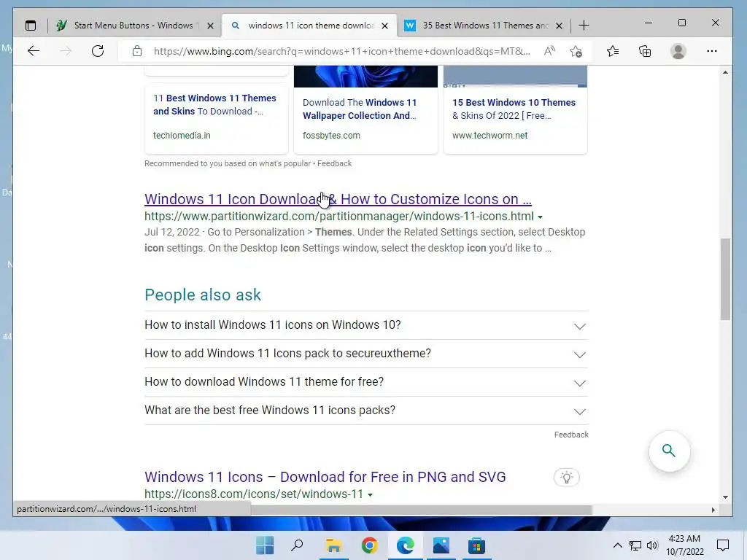The image size is (747, 560).
Task: Open the Collections icon
Action: click(645, 51)
